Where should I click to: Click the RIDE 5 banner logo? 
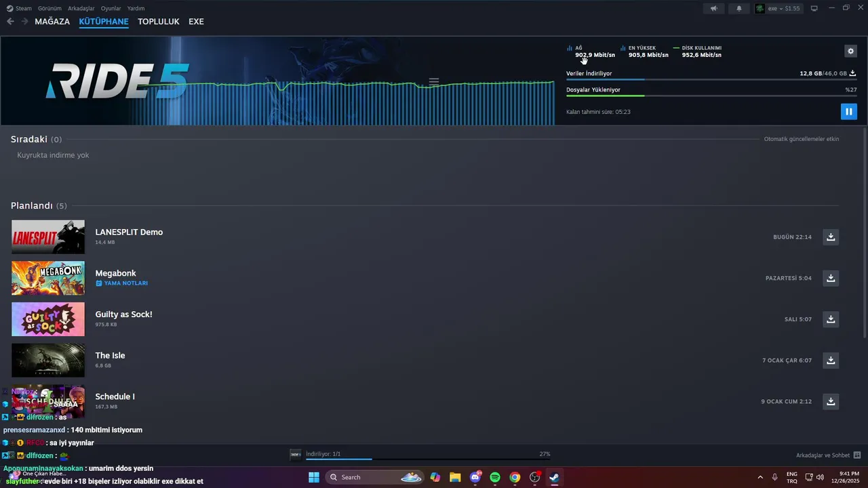coord(117,81)
